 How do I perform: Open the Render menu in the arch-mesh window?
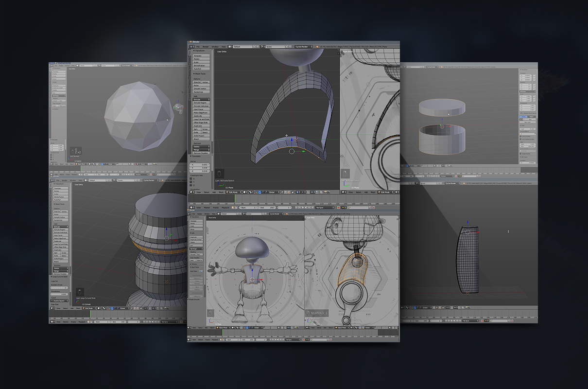coord(206,47)
